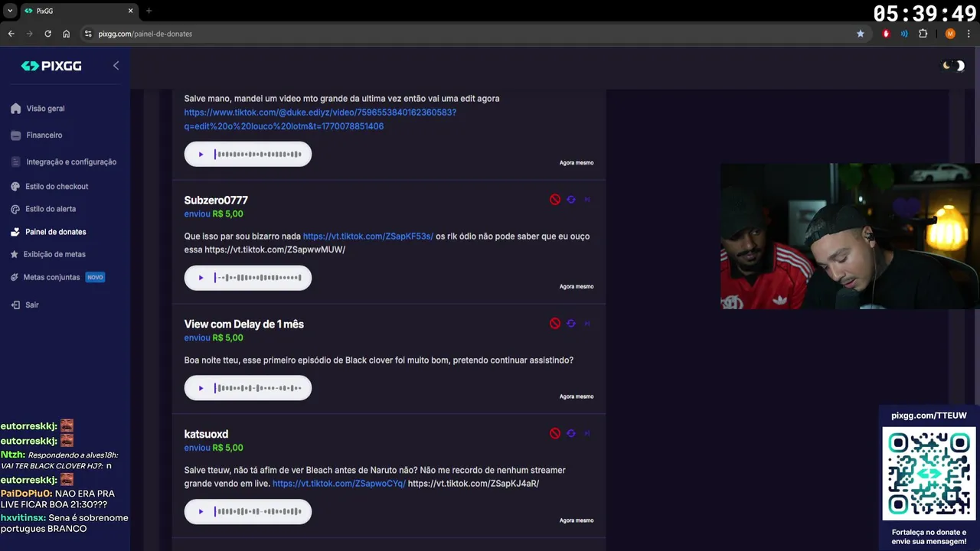This screenshot has height=551, width=980.
Task: Play the katsuoxd donation audio
Action: click(201, 512)
